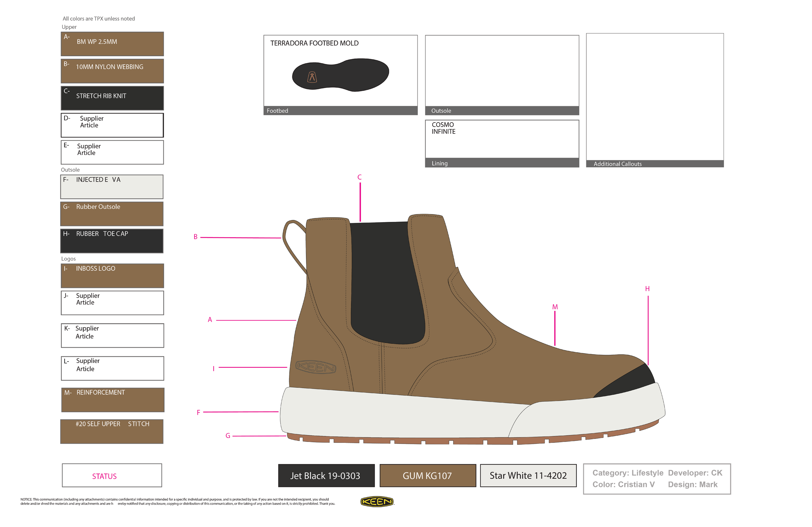Click the footbed logo icon on insole
Viewport: 812px width, 527px height.
click(312, 77)
